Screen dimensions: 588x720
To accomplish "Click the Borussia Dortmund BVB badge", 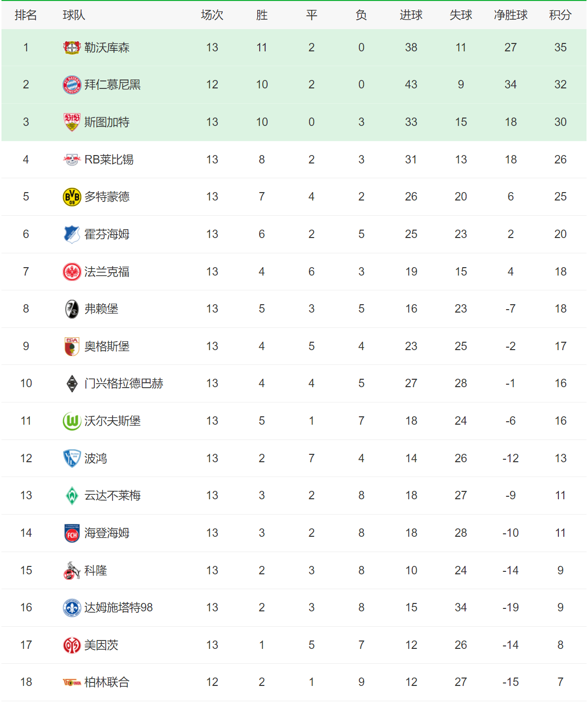I will pos(72,197).
